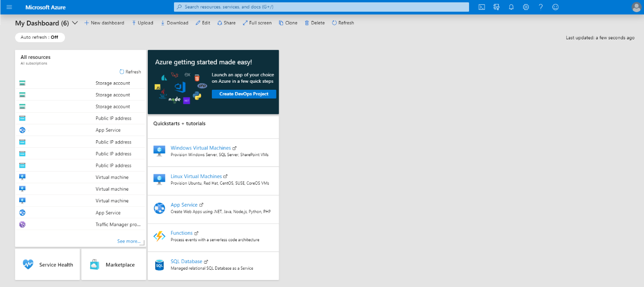Expand the My Dashboard chevron dropdown
The height and width of the screenshot is (287, 644).
pos(75,23)
